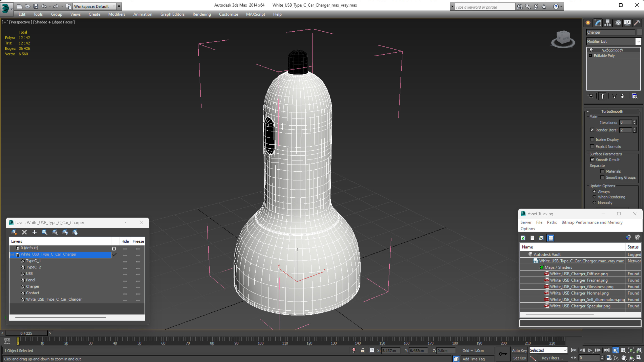
Task: Select the Manually update option
Action: coord(594,203)
